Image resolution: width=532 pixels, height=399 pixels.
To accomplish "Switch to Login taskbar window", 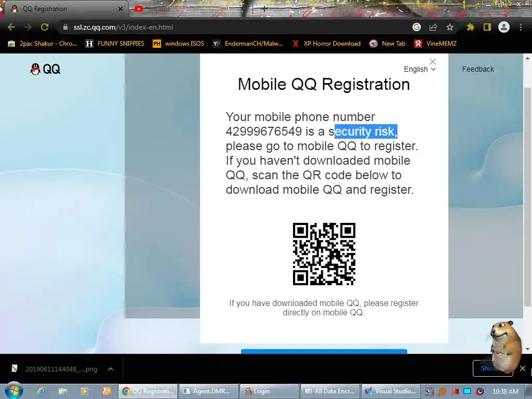I will 269,391.
